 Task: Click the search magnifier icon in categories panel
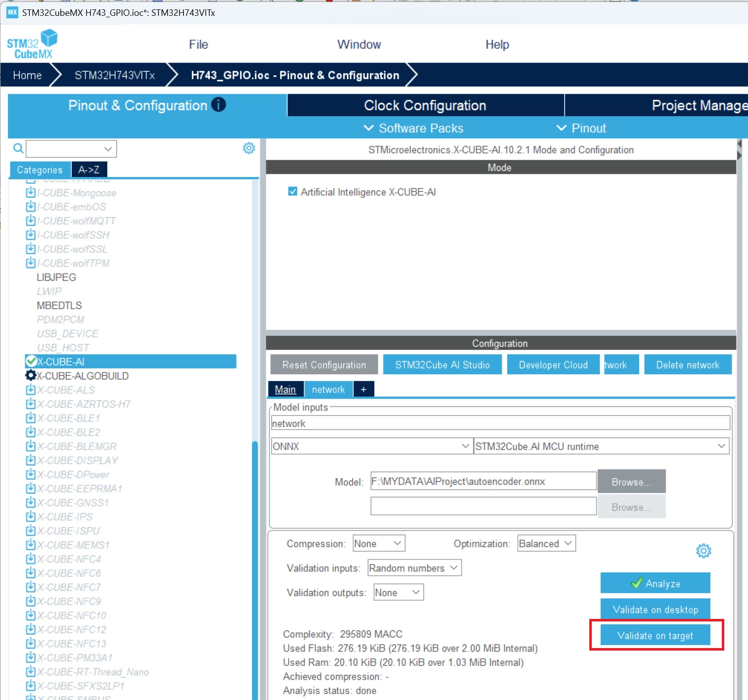pyautogui.click(x=18, y=148)
